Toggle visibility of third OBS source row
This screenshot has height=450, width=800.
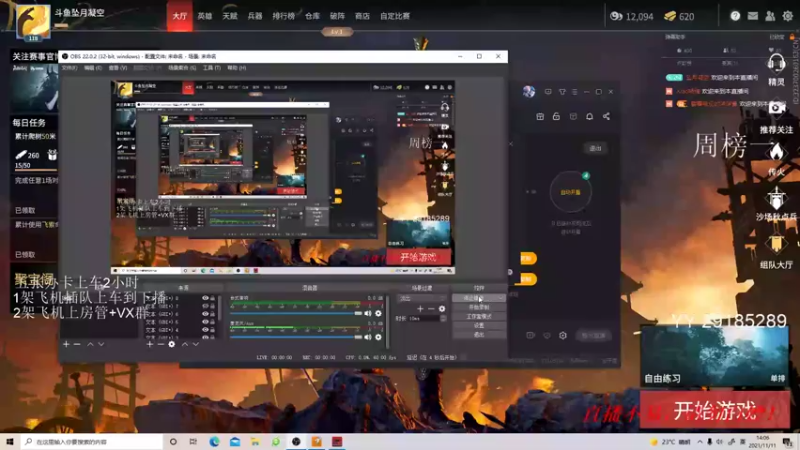(x=205, y=314)
